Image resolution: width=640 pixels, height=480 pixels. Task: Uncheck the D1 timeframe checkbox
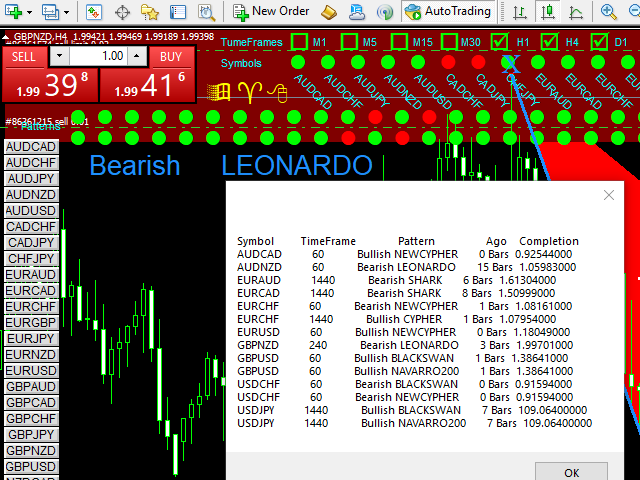(x=599, y=42)
